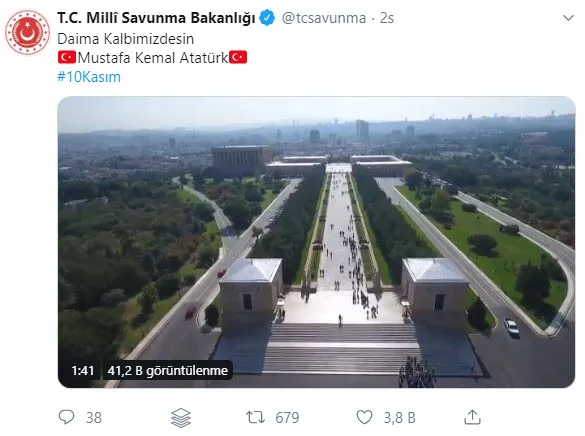
Task: Click the T.C. Millî Savunma Bakanlığı display name
Action: point(156,18)
